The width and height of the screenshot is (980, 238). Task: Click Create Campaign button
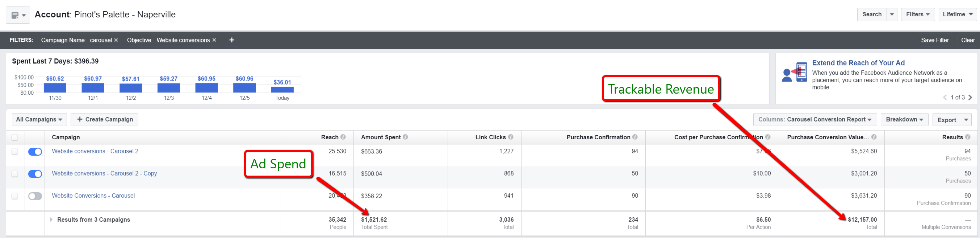105,119
